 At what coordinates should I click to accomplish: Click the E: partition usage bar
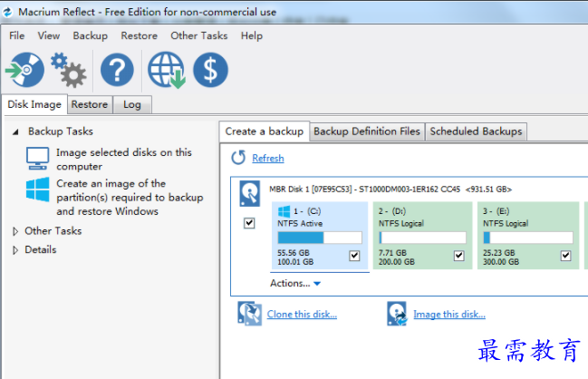click(528, 238)
